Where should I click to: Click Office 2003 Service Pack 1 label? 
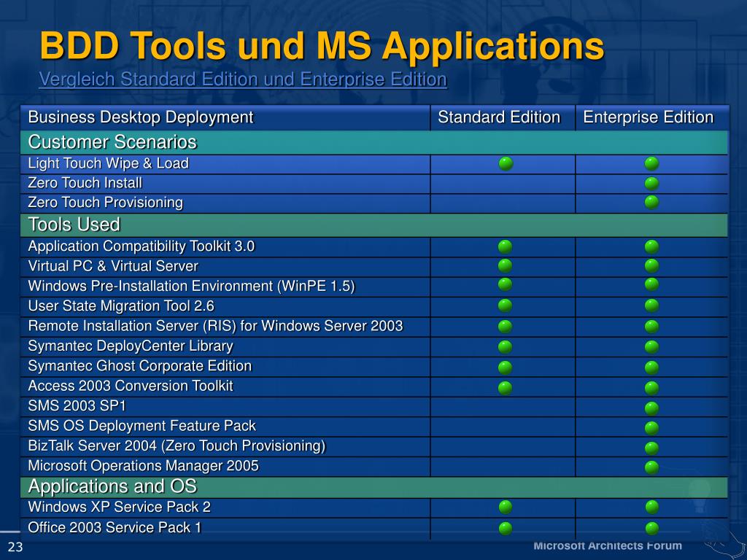pyautogui.click(x=115, y=528)
